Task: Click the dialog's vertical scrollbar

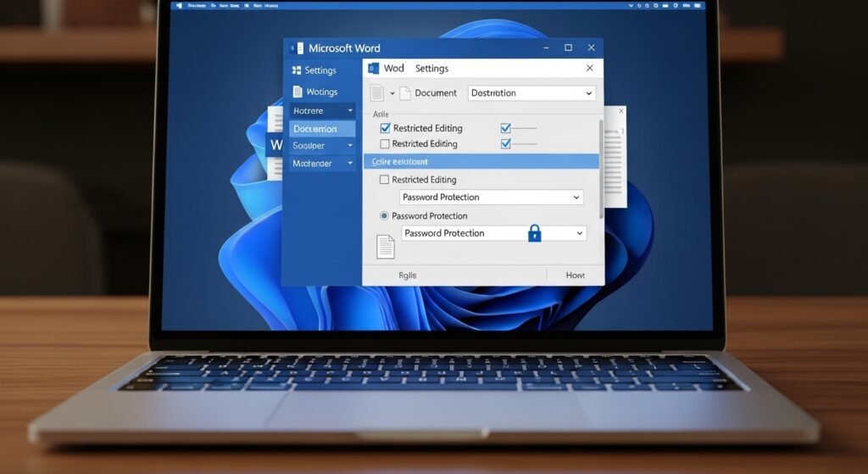Action: pyautogui.click(x=602, y=170)
